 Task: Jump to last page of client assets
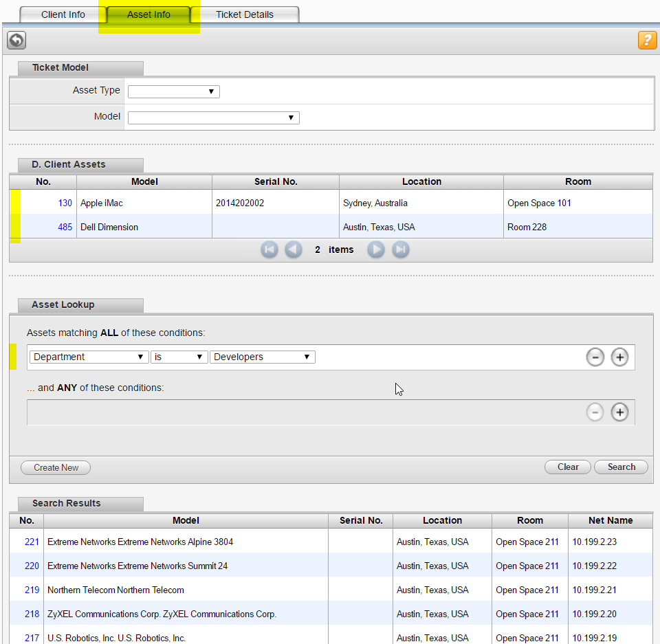tap(400, 249)
